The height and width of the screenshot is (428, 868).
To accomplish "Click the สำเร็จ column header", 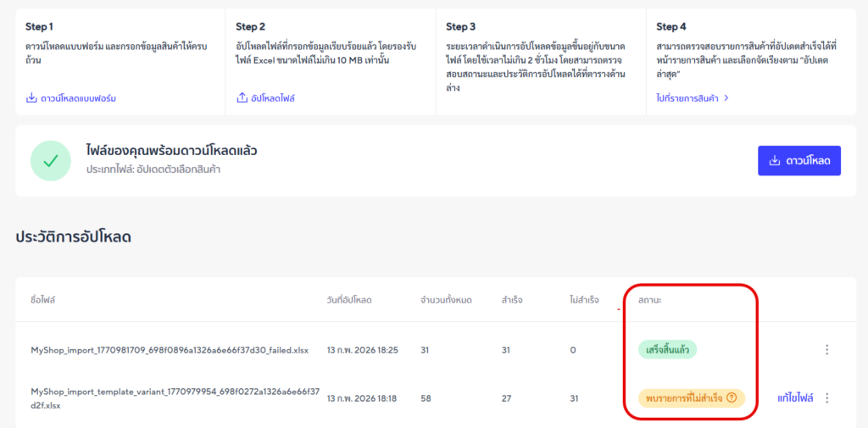I will click(x=511, y=300).
